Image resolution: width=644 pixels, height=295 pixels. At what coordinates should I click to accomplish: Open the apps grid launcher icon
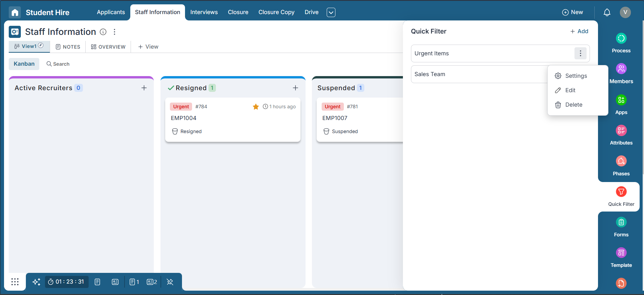point(15,282)
